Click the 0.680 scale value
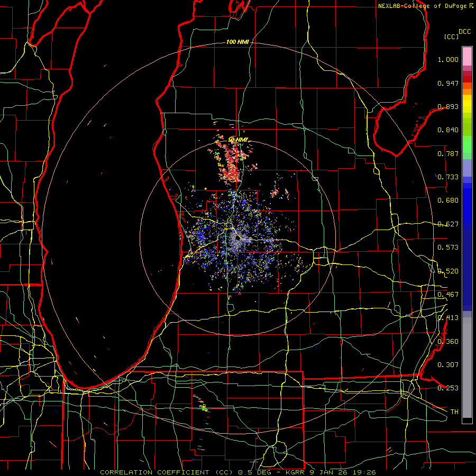Viewport: 476px width, 476px height. tap(448, 200)
